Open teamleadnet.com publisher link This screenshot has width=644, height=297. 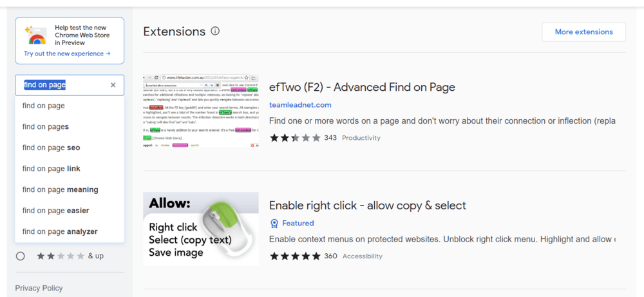pyautogui.click(x=300, y=105)
